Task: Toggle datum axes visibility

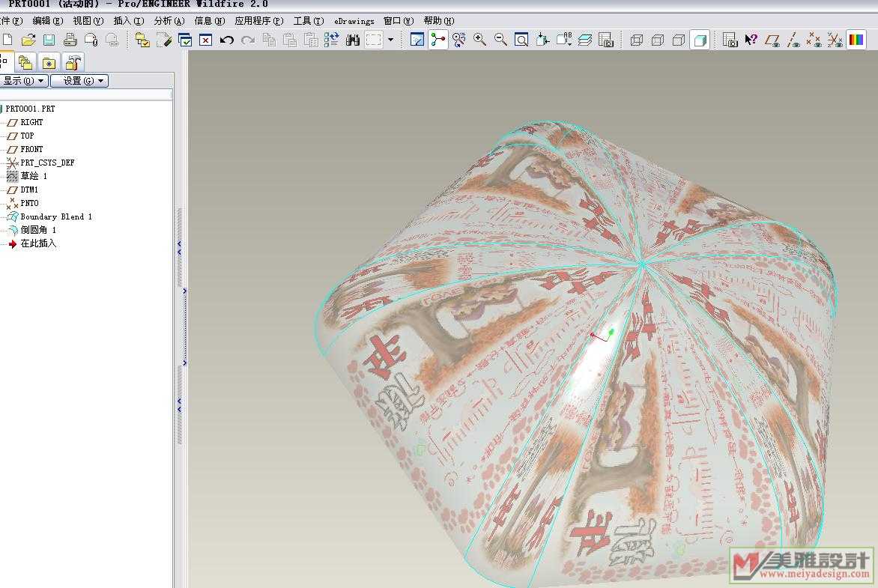Action: coord(793,40)
